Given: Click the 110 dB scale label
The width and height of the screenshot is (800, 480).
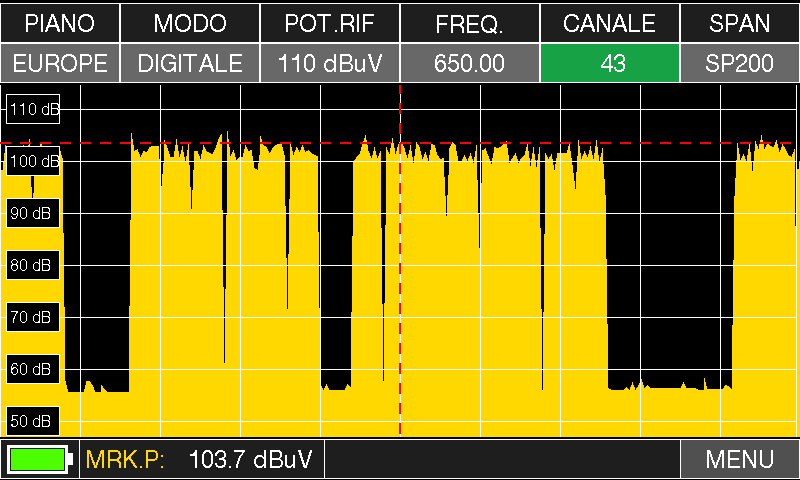Looking at the screenshot, I should coord(33,109).
